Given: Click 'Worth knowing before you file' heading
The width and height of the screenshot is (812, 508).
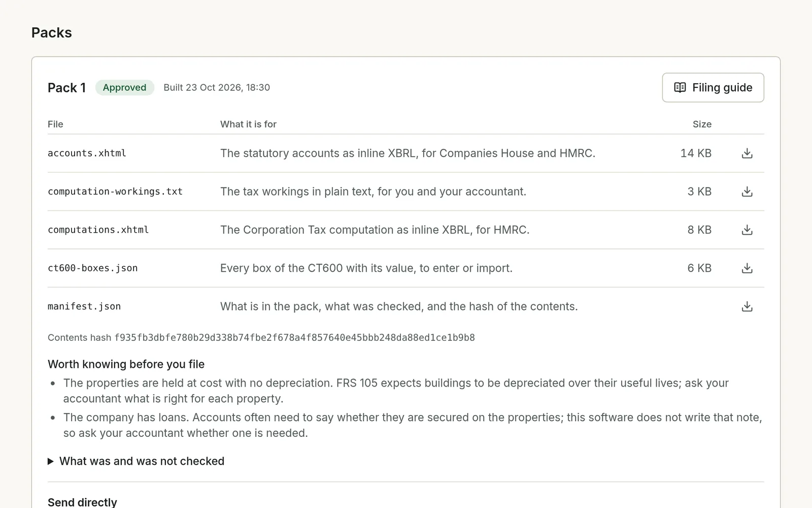Looking at the screenshot, I should click(x=126, y=364).
